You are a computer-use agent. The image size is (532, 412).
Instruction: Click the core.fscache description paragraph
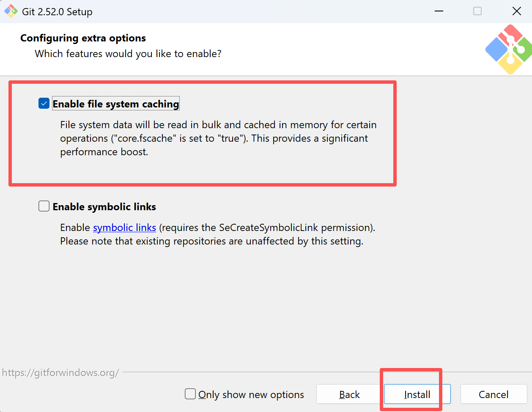tap(218, 138)
